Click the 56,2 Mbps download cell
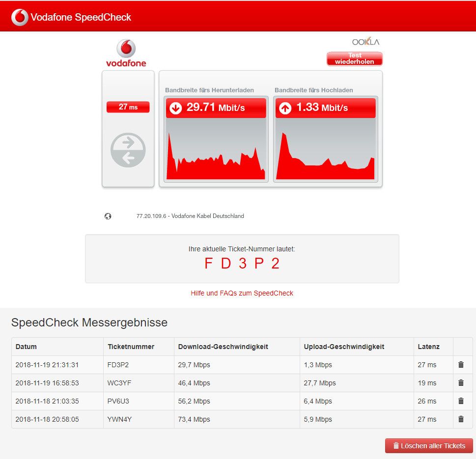The width and height of the screenshot is (476, 459). coord(194,401)
